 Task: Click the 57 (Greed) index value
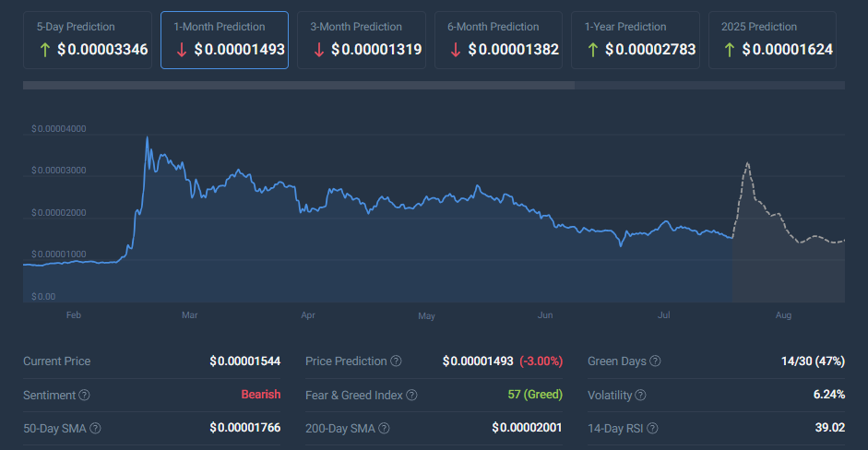[x=535, y=394]
